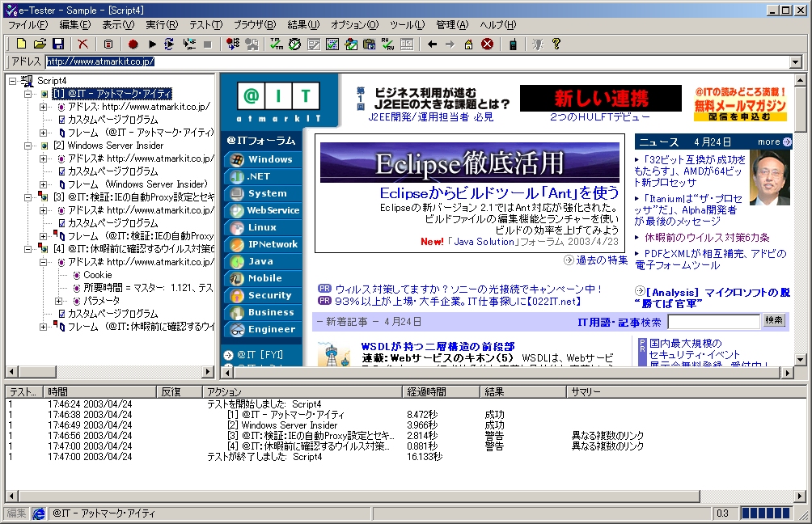Image resolution: width=812 pixels, height=524 pixels.
Task: Click the Windows forum icon in the @IT sidebar
Action: (237, 159)
